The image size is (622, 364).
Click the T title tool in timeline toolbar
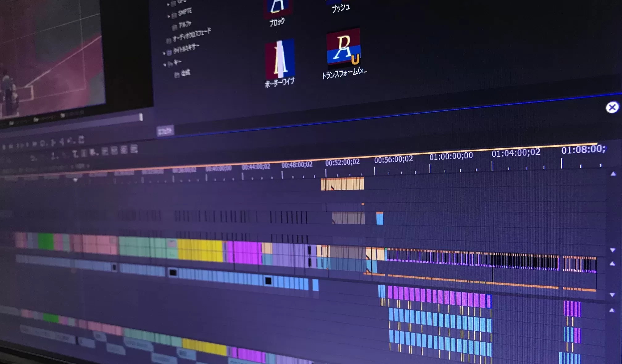[75, 153]
